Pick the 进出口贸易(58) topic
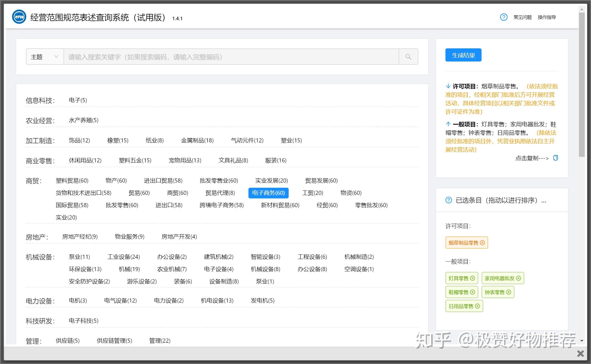591x364 pixels. pos(163,181)
